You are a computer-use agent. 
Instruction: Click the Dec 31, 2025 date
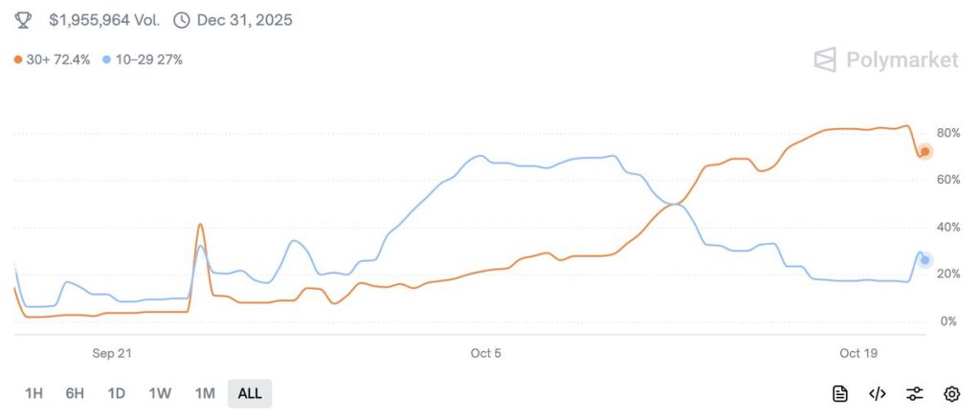point(245,19)
